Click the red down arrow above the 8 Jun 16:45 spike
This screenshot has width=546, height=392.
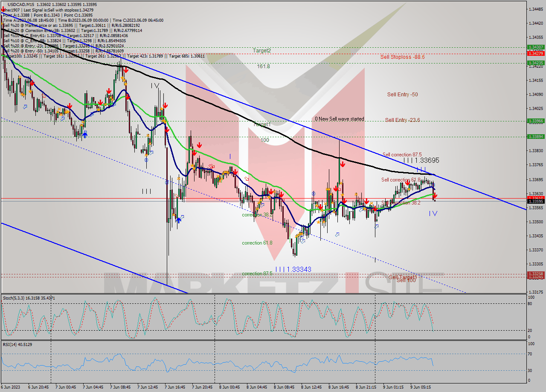[343, 163]
